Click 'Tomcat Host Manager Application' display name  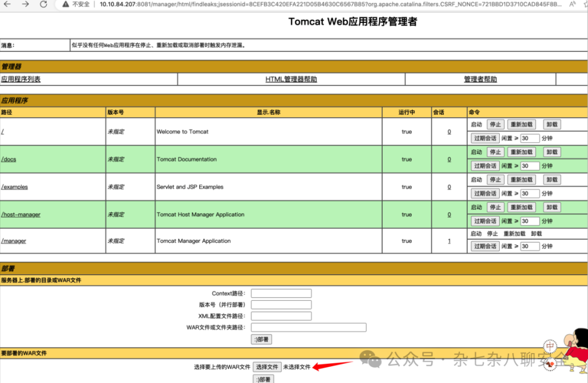[x=200, y=215]
